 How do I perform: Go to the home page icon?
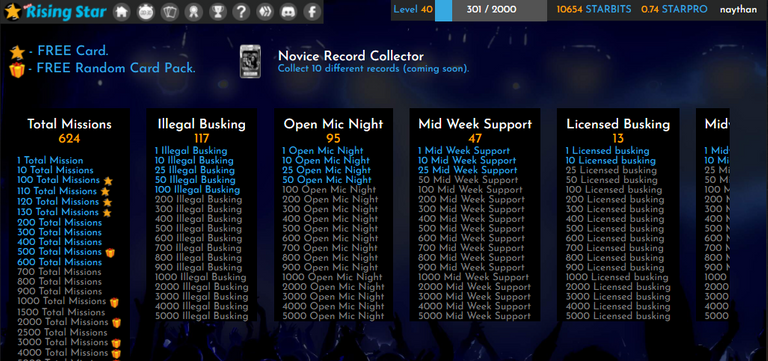[x=121, y=12]
